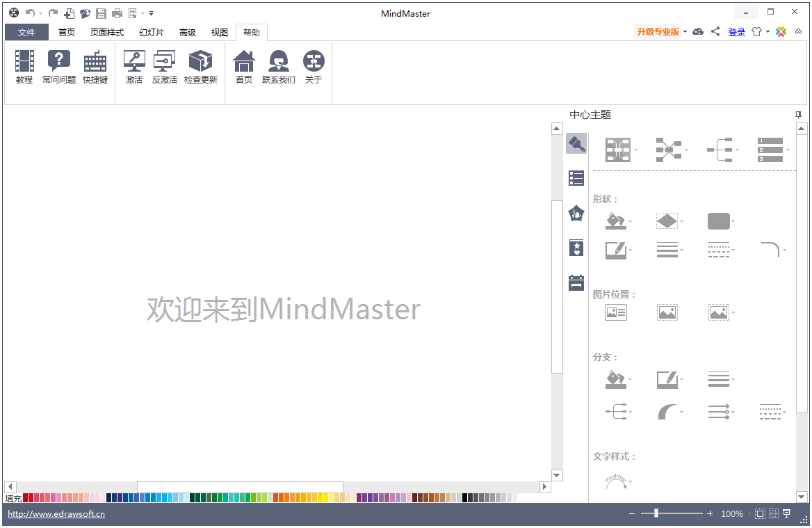
Task: Open the outline list sidebar panel
Action: (x=576, y=178)
